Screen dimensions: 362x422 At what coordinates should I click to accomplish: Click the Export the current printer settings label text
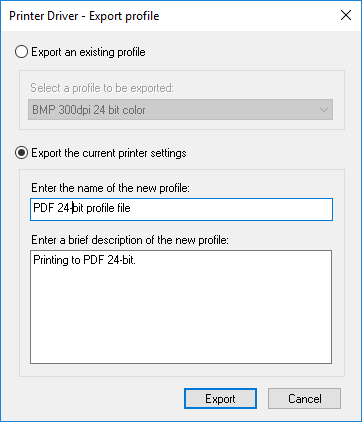[109, 153]
